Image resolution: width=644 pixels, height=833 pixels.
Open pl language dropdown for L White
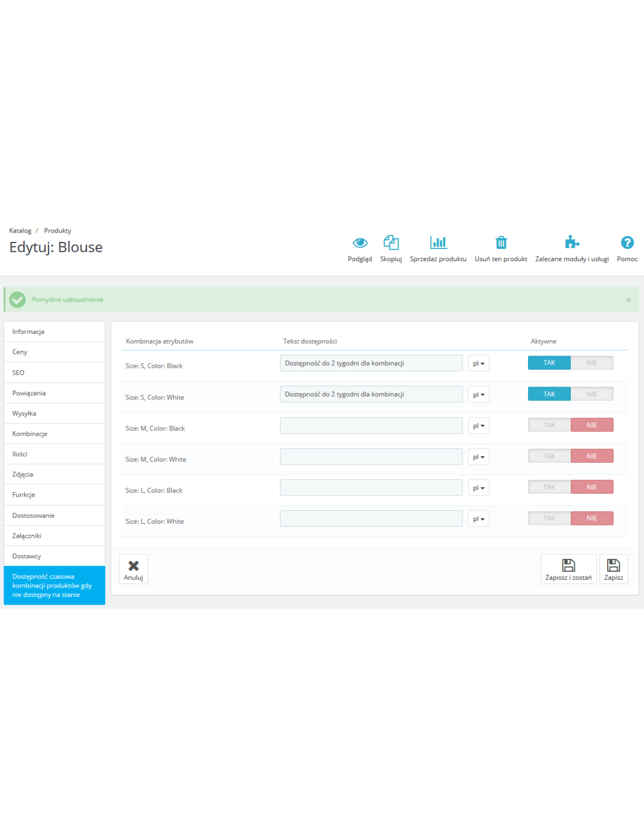click(x=478, y=519)
